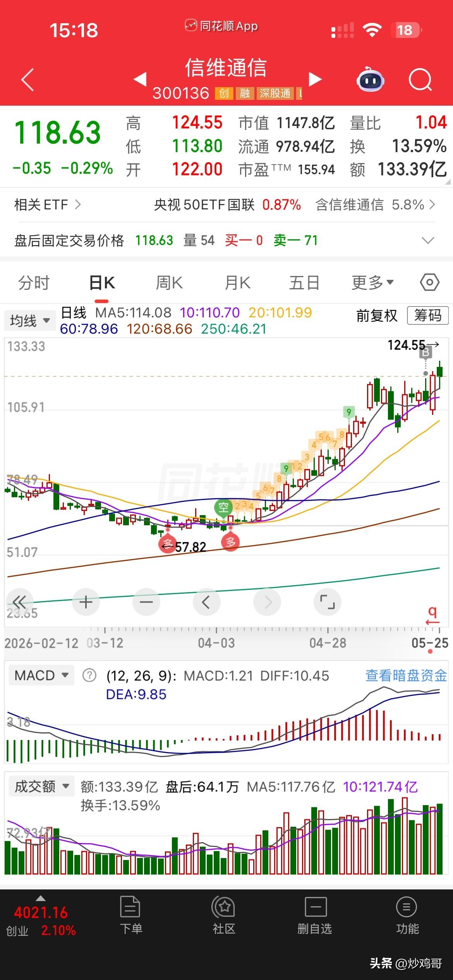Open 央视50ETF国联 fund
Screen dimensions: 453x980
tap(204, 204)
